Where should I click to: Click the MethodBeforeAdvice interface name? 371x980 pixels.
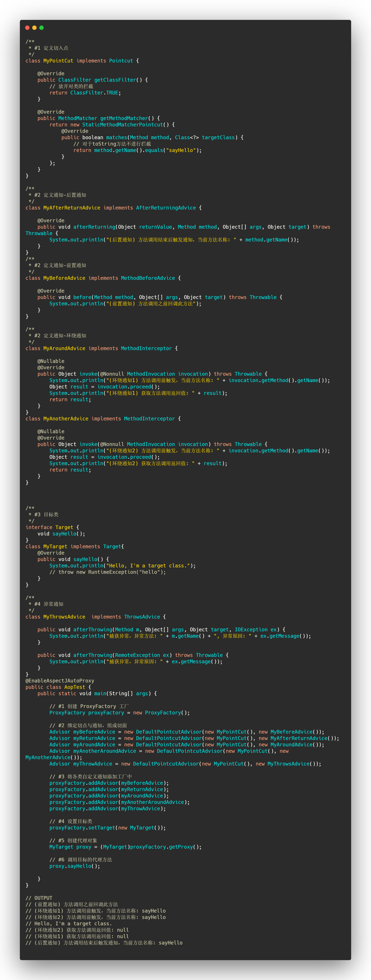point(148,278)
